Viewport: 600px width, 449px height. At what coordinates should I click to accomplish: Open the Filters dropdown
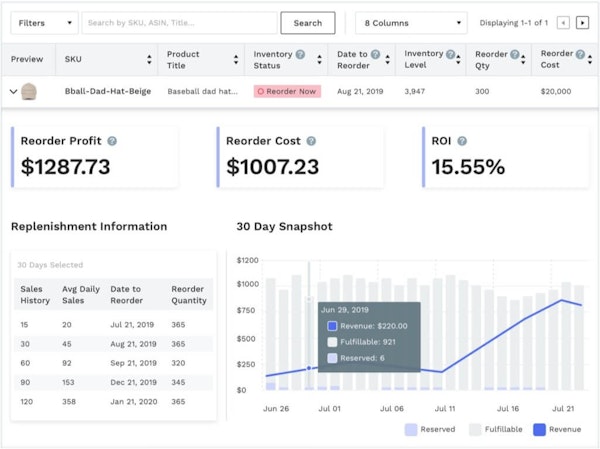tap(43, 23)
